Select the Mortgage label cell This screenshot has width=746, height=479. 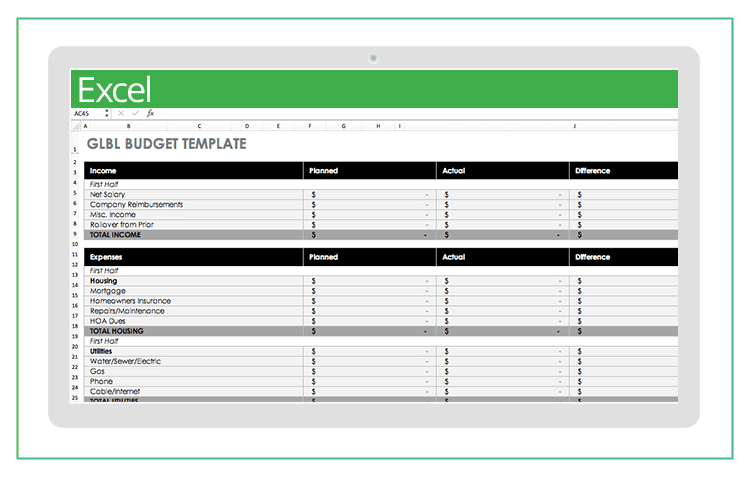[x=107, y=291]
